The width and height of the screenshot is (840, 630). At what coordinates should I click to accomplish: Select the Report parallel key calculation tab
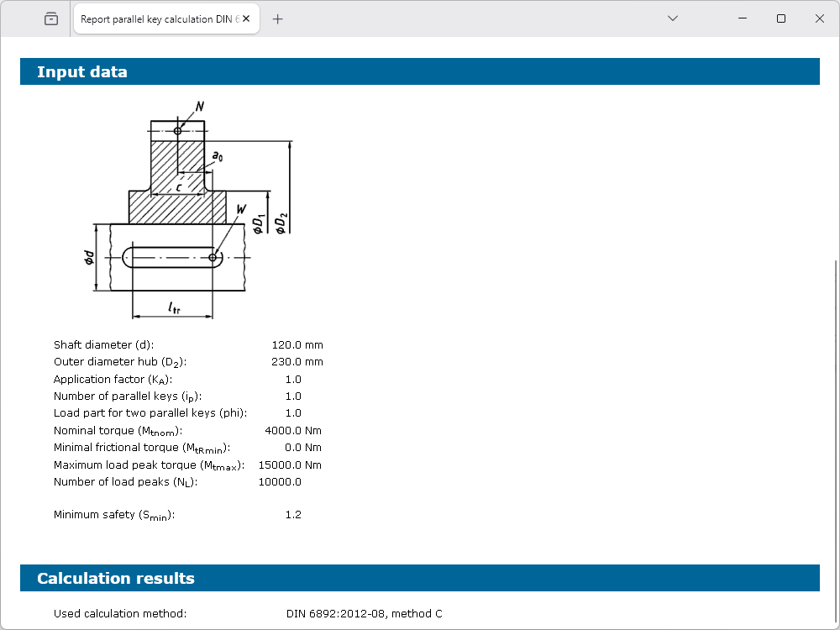(x=160, y=18)
